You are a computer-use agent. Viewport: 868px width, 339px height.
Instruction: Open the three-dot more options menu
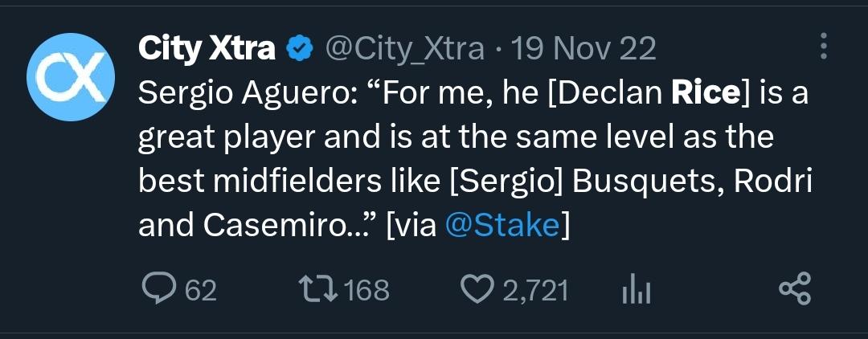tap(823, 46)
